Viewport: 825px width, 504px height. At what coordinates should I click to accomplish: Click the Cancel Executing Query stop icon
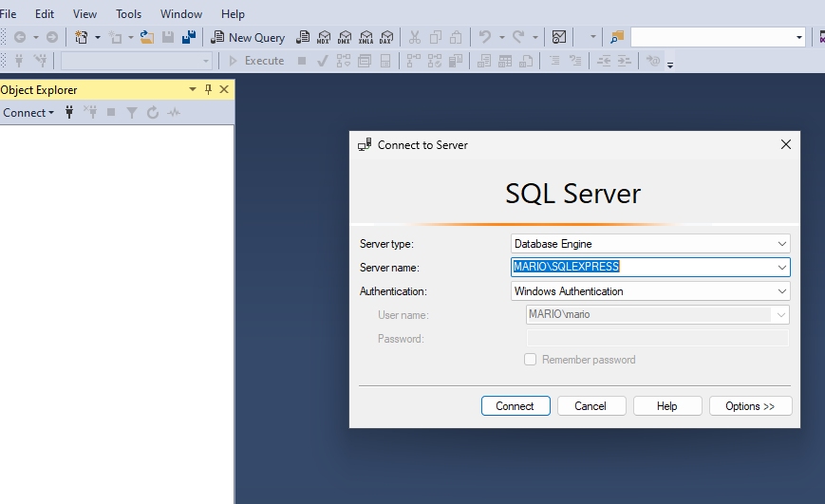pos(302,61)
